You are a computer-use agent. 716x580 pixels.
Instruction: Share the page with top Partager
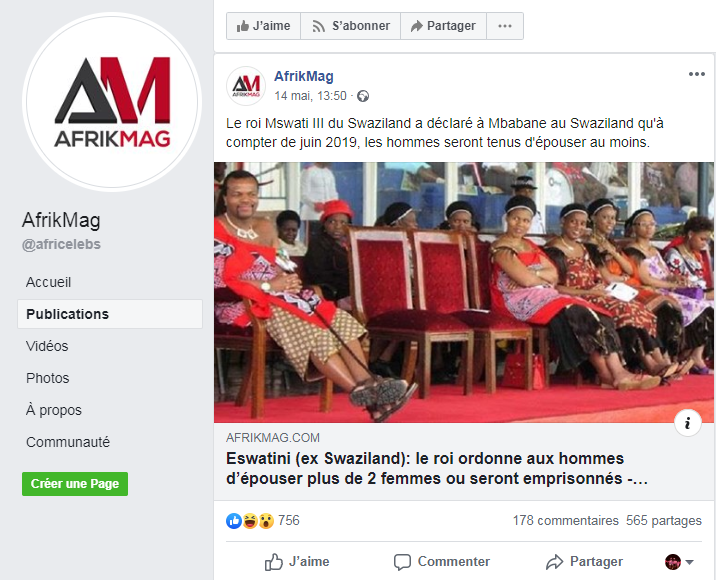pos(443,26)
